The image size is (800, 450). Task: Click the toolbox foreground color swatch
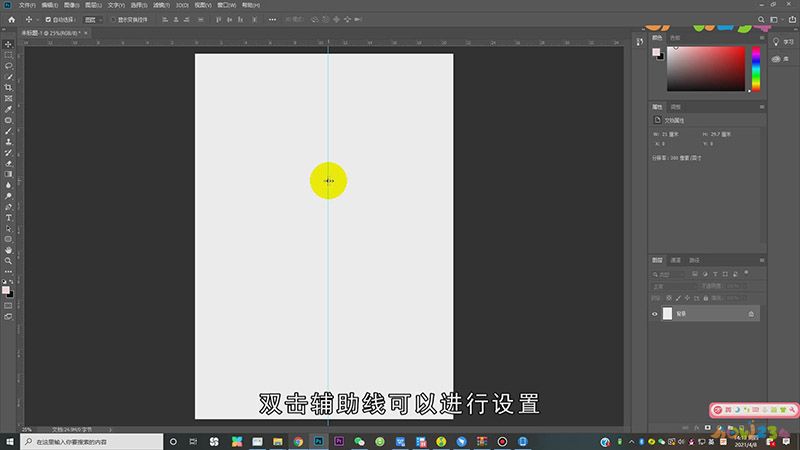(6, 290)
